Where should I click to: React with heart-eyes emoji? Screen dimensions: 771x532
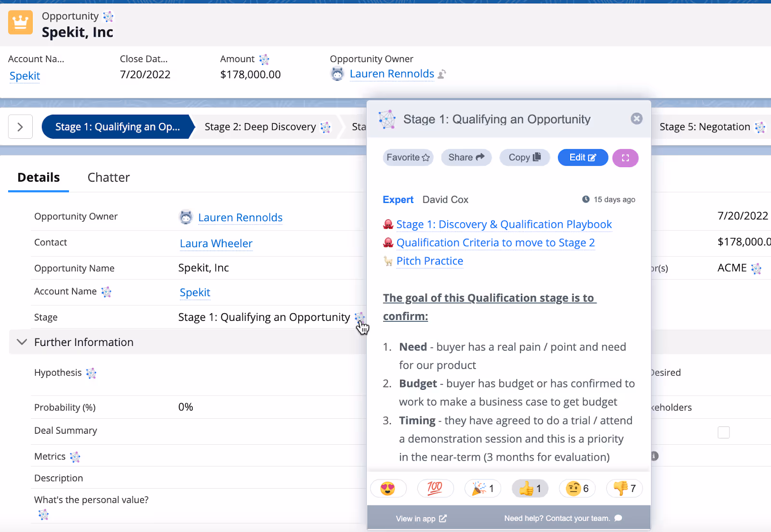(x=388, y=489)
